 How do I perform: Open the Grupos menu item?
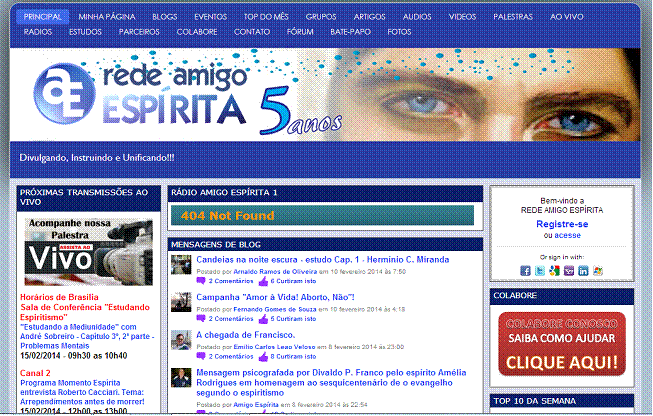[x=321, y=17]
